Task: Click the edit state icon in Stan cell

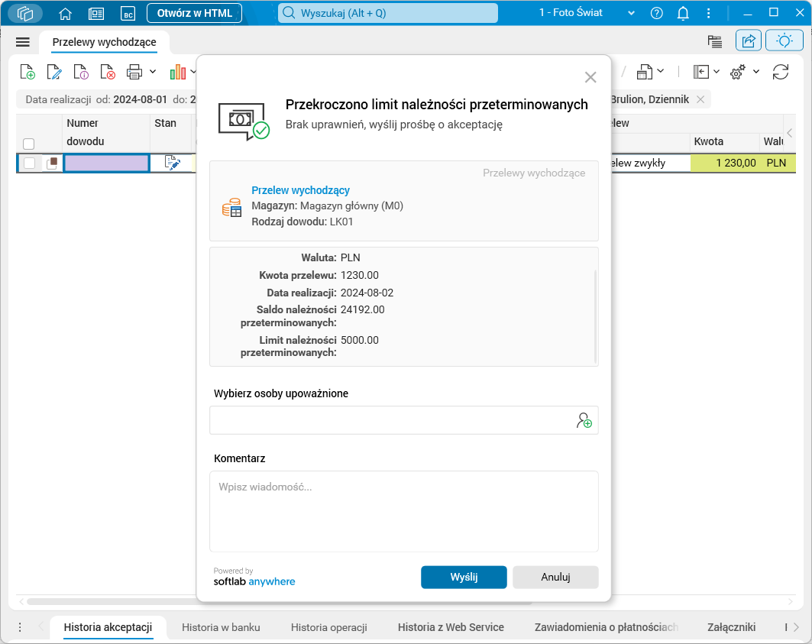Action: pyautogui.click(x=172, y=163)
